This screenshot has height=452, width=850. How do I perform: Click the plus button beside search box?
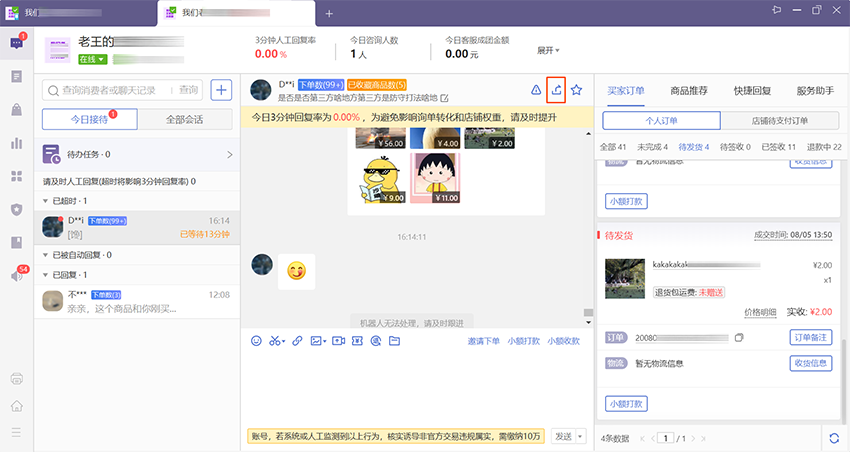pyautogui.click(x=221, y=90)
